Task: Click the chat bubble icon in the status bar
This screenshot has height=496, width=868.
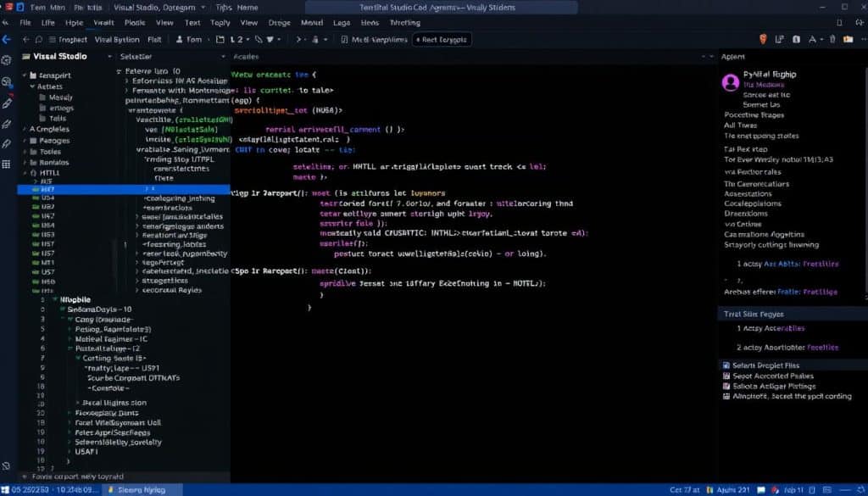Action: pyautogui.click(x=762, y=490)
